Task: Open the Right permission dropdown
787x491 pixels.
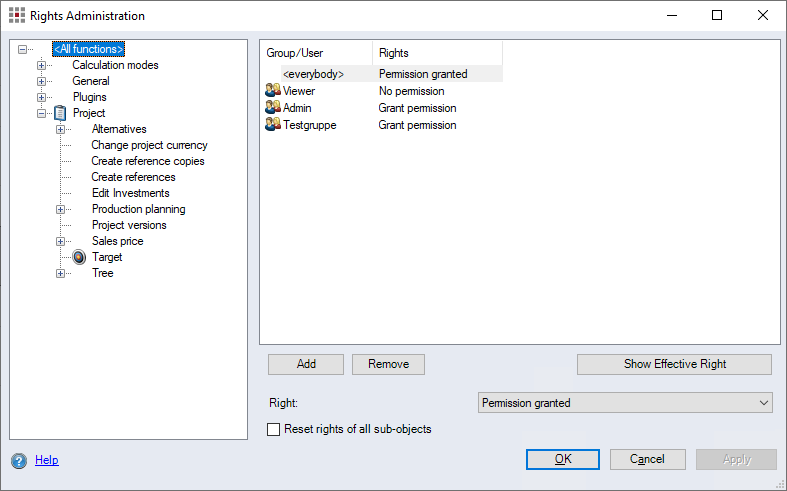Action: coord(625,403)
